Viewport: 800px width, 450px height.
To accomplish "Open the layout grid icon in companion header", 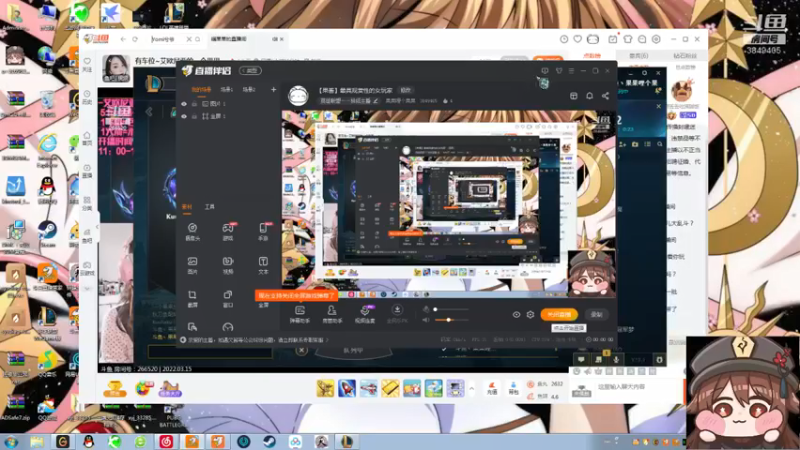I will coord(573,96).
